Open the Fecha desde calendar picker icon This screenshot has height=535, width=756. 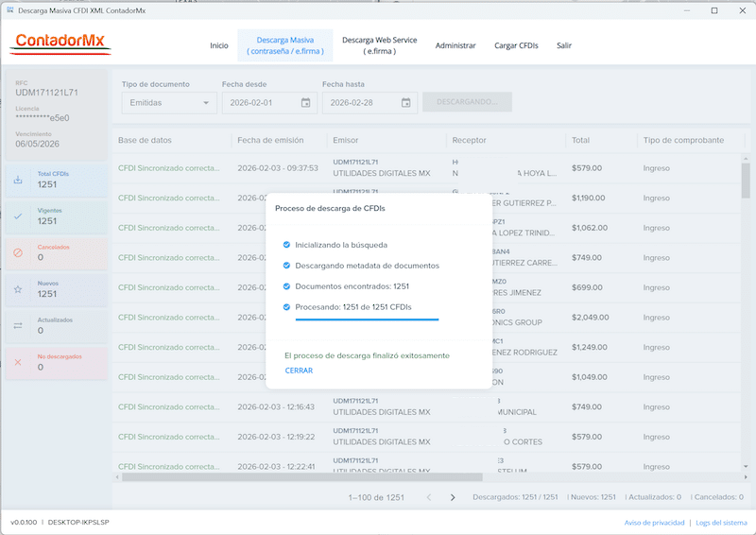point(305,102)
